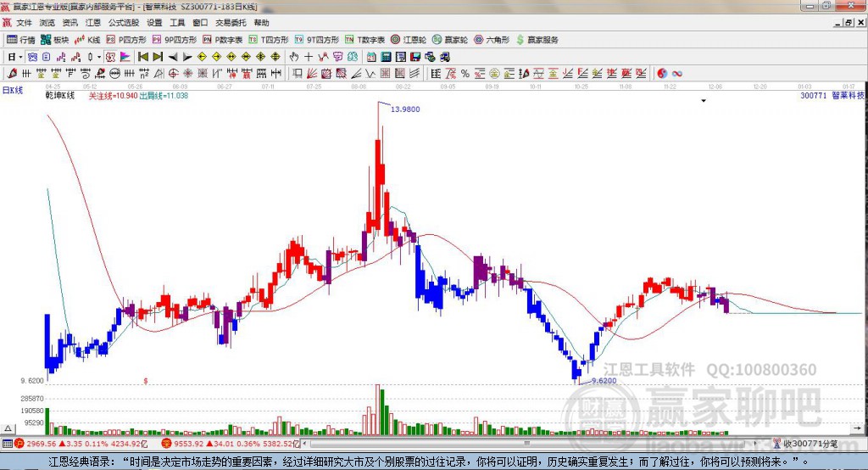Open the 9T四方形 tool

tap(317, 40)
